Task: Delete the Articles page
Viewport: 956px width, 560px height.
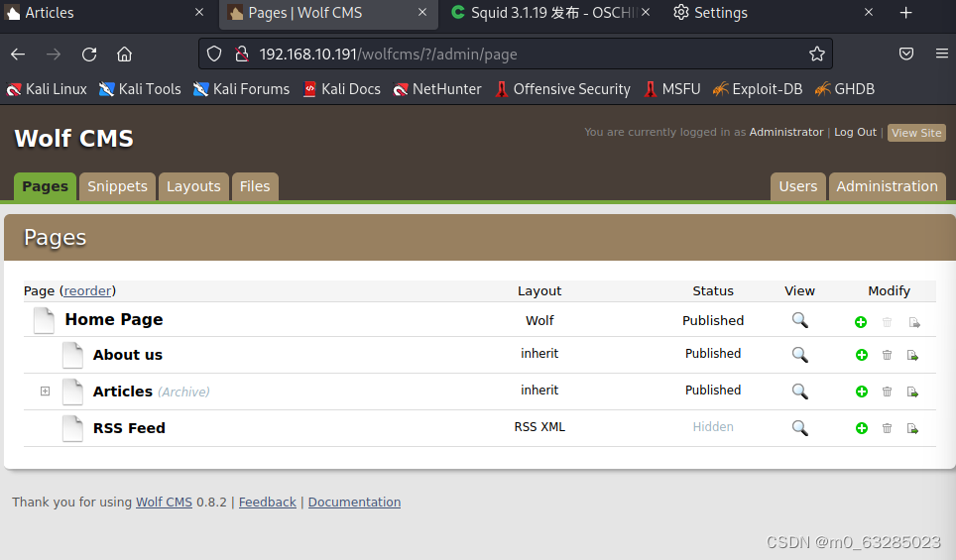Action: point(888,392)
